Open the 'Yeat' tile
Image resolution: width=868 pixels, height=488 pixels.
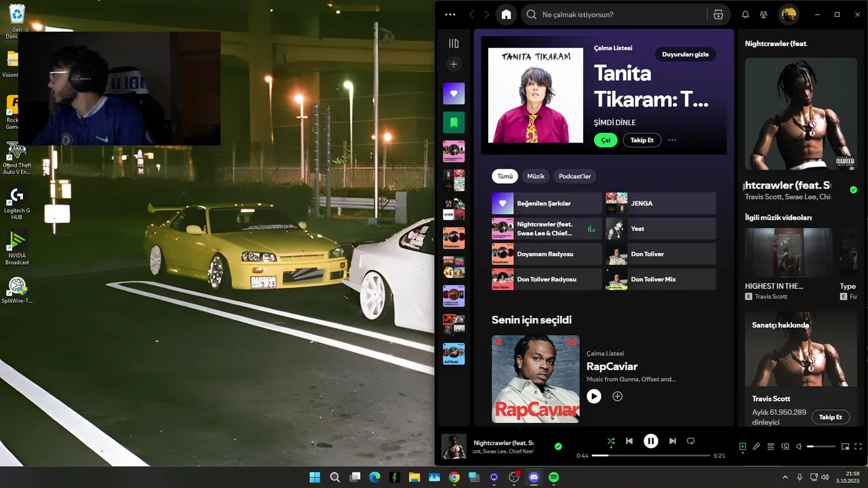(x=660, y=228)
